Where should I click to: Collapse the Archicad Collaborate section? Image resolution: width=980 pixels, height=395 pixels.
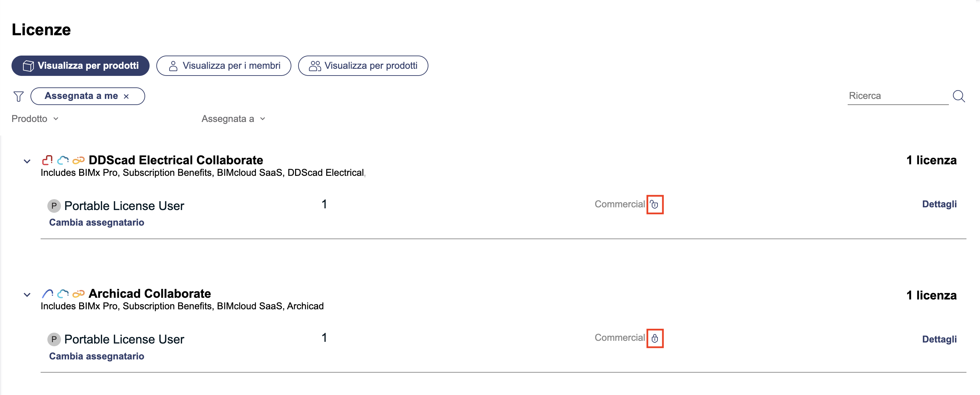point(27,295)
